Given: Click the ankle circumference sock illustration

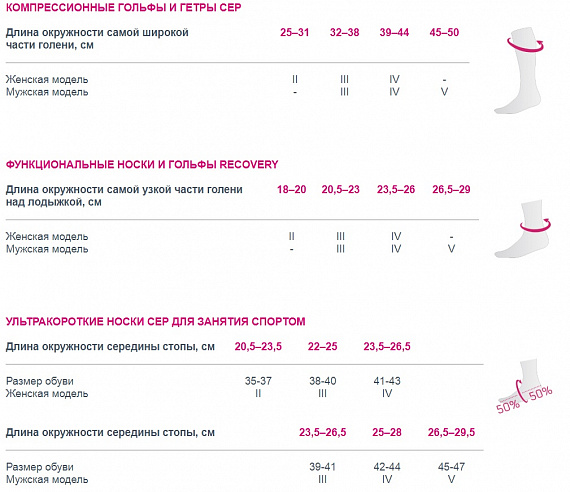Looking at the screenshot, I should pyautogui.click(x=523, y=229).
